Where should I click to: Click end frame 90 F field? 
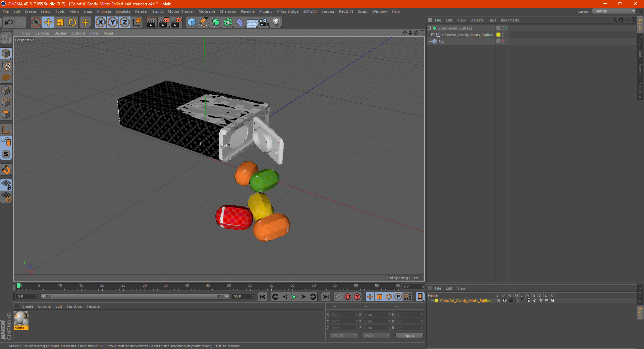coord(243,297)
